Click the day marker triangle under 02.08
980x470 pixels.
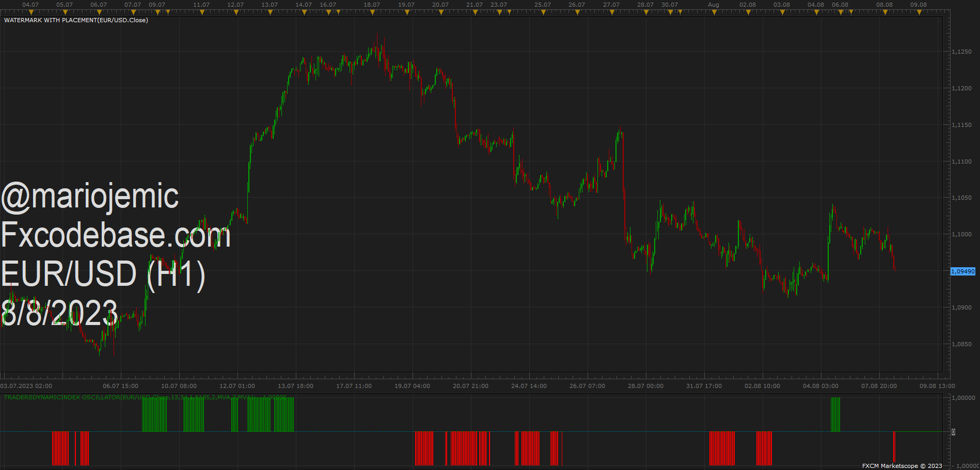pyautogui.click(x=748, y=12)
